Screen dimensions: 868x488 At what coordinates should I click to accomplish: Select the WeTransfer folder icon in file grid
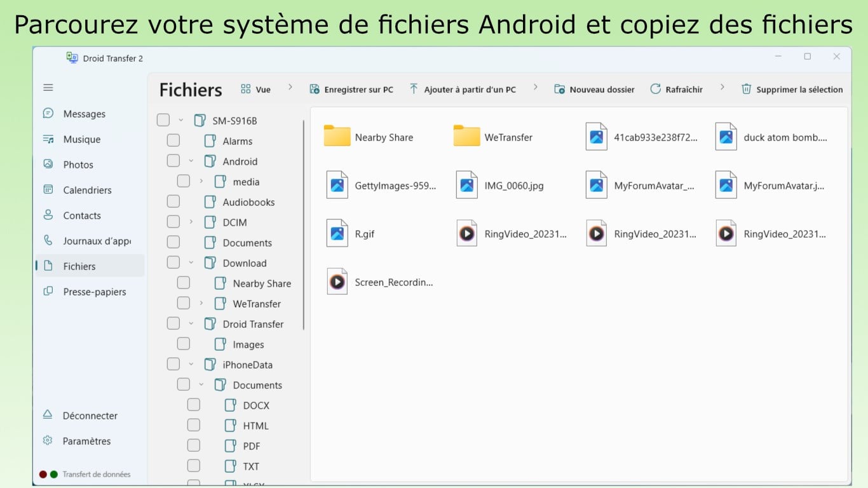(466, 137)
